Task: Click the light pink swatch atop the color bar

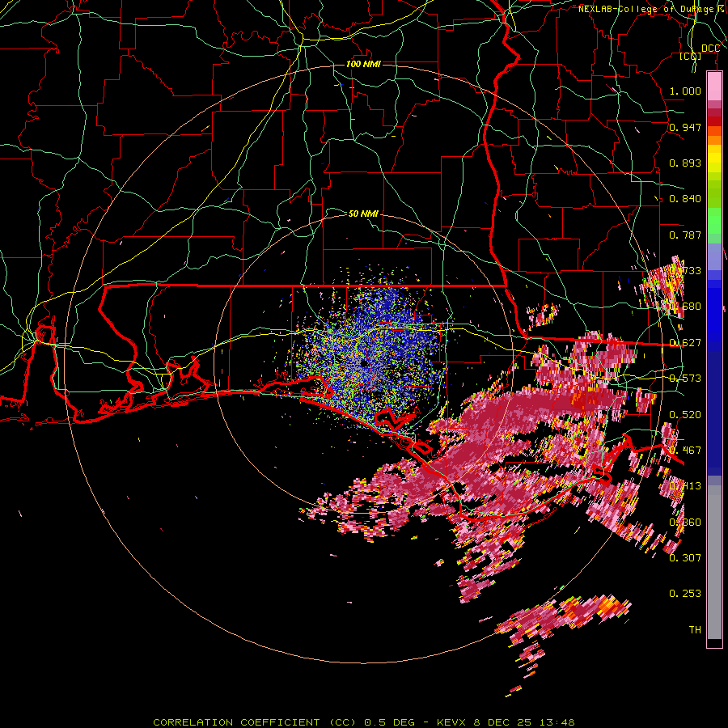Action: pos(714,87)
